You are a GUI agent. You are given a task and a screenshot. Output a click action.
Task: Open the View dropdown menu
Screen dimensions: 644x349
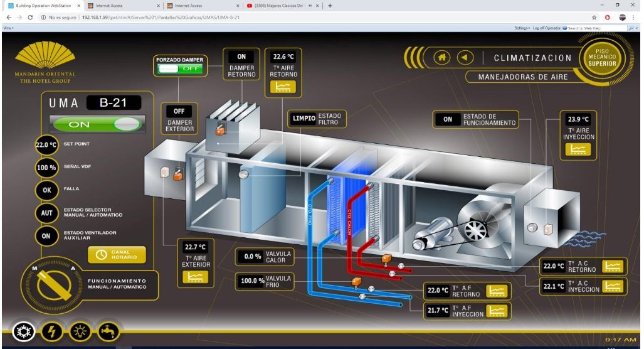point(8,28)
